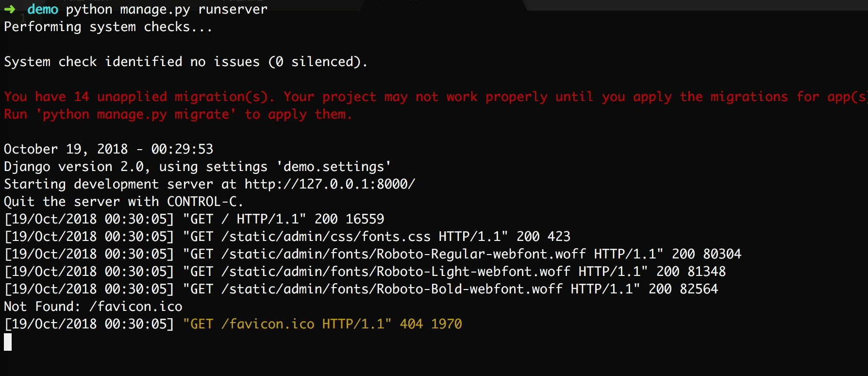
Task: Click the cyan 'demo' directory name
Action: pyautogui.click(x=43, y=9)
